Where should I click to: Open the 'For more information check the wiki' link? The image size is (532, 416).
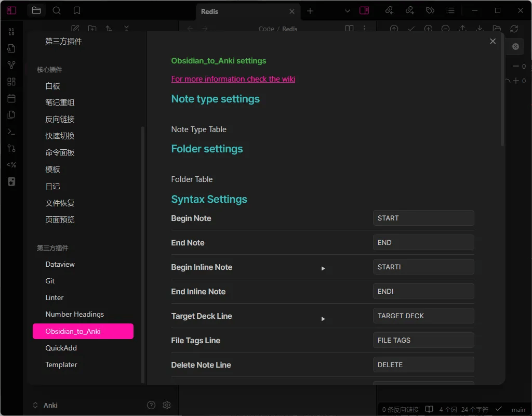(x=233, y=79)
